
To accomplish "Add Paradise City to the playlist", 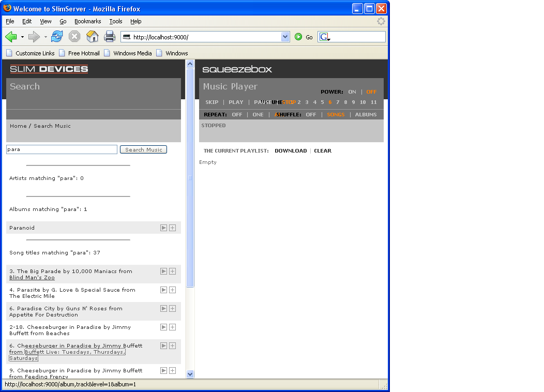I will (172, 308).
